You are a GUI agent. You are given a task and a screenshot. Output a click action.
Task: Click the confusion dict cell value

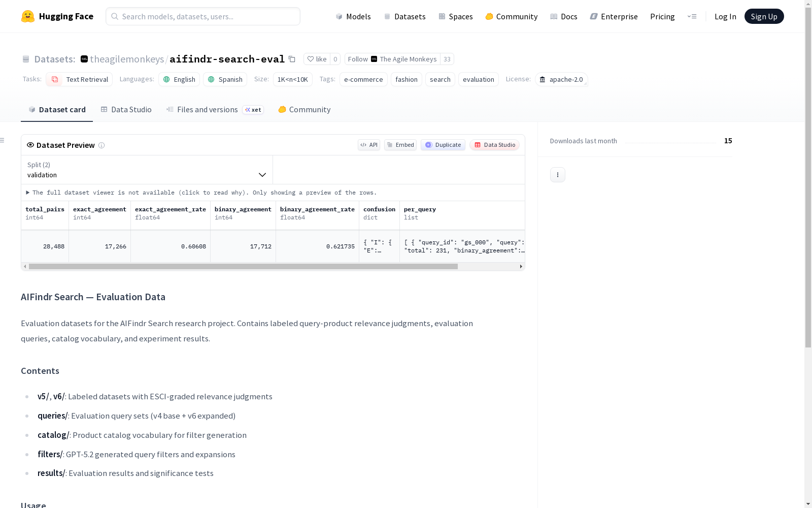tap(379, 246)
